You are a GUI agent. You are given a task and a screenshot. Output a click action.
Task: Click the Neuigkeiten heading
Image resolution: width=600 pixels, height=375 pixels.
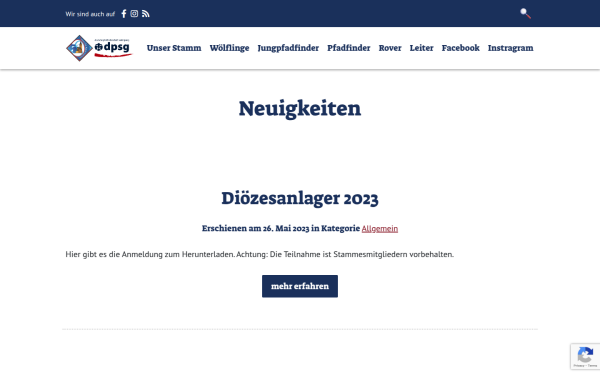click(300, 108)
